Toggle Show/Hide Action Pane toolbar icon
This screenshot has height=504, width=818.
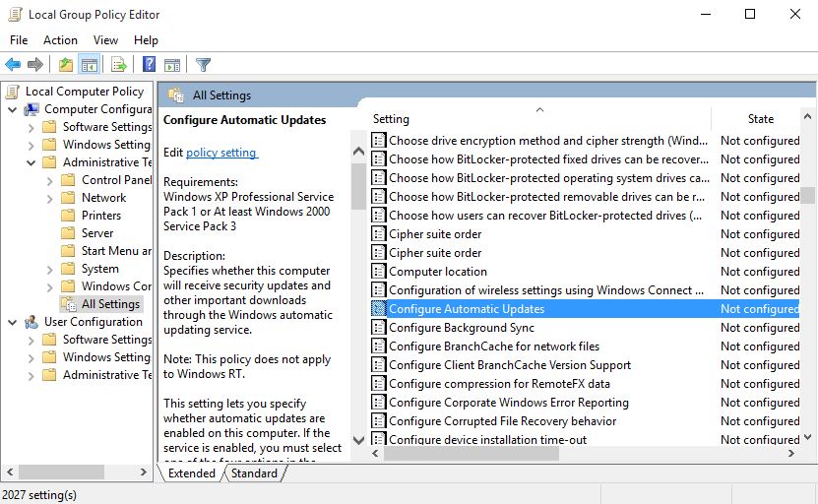click(172, 65)
